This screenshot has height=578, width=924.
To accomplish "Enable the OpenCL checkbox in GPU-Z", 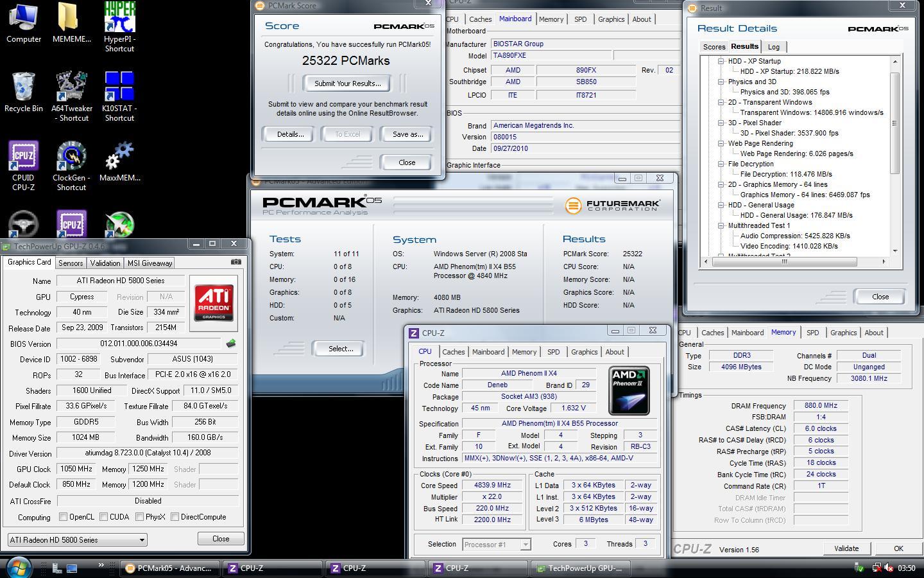I will click(63, 516).
